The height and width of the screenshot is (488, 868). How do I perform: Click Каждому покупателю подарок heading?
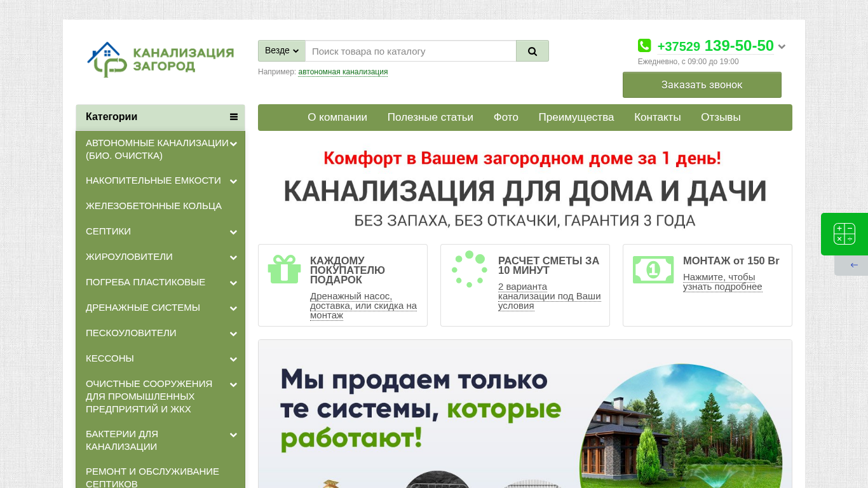(x=348, y=270)
